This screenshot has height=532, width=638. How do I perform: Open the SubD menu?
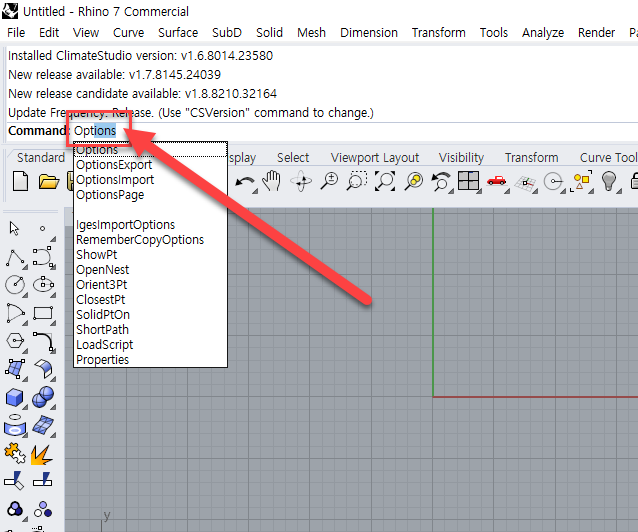227,33
